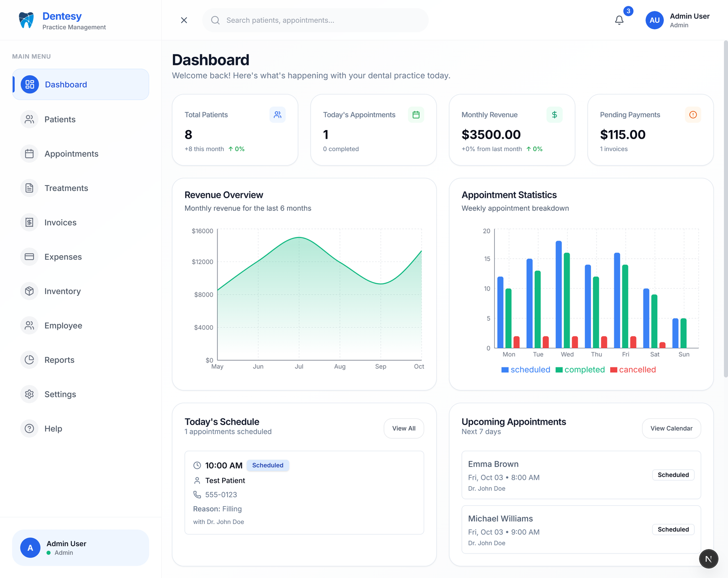Image resolution: width=728 pixels, height=578 pixels.
Task: Dismiss the search with the X icon
Action: point(184,20)
